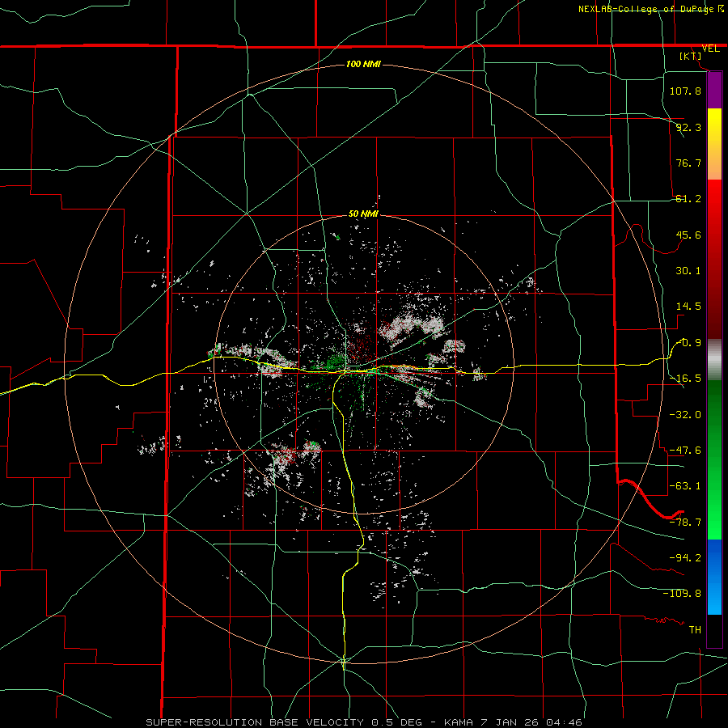Select the 76.7 legend value
Screen dimensions: 728x728
(x=688, y=163)
